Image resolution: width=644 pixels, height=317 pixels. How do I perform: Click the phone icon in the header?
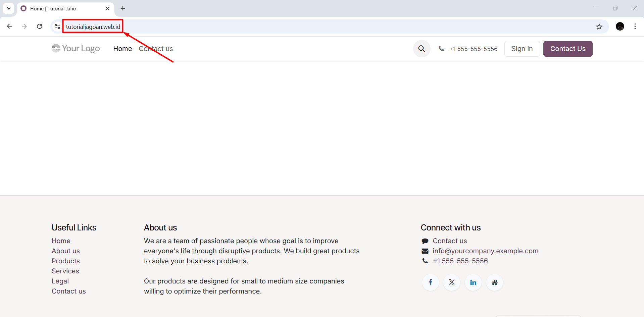pos(442,49)
